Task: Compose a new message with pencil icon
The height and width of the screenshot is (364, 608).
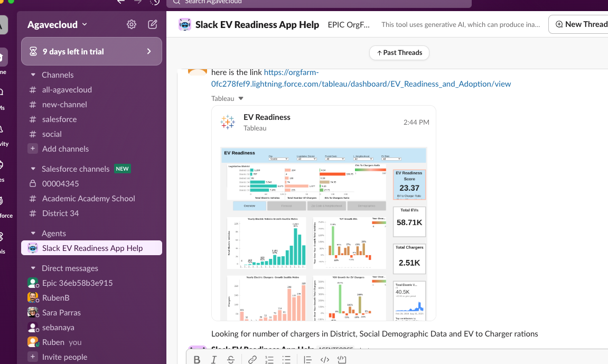Action: pyautogui.click(x=152, y=24)
